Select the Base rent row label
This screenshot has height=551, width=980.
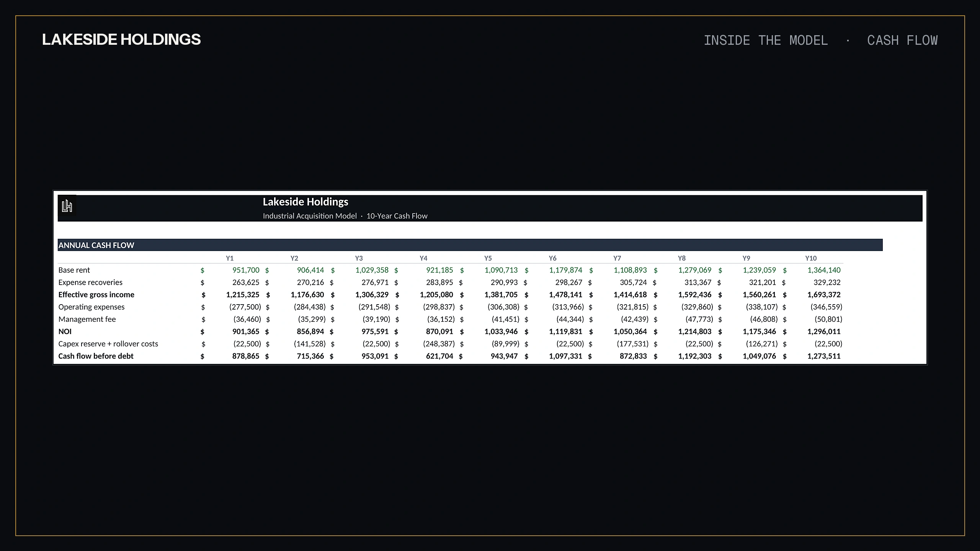pos(74,270)
